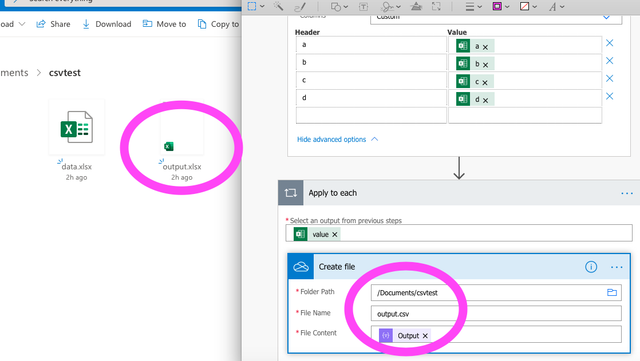The image size is (640, 361).
Task: Click the OneDrive Create file icon
Action: pyautogui.click(x=301, y=267)
